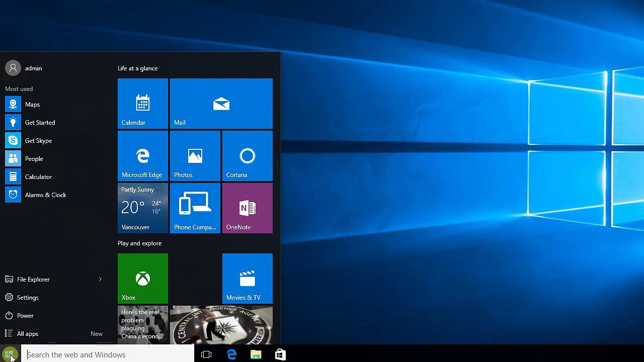Click the Search the web and Windows box
The height and width of the screenshot is (362, 644).
(x=108, y=354)
